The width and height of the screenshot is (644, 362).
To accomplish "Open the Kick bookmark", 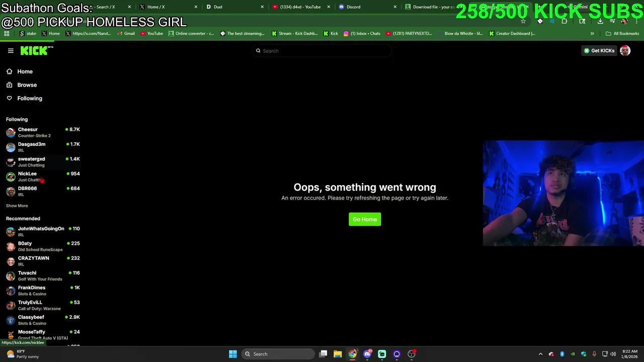I will (x=331, y=34).
